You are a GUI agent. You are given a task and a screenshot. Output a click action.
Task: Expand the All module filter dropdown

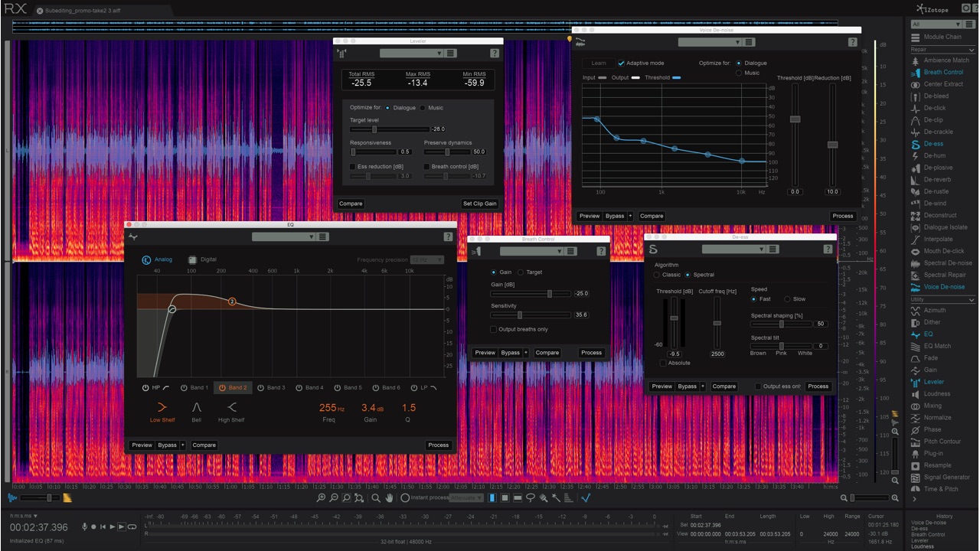tap(936, 24)
